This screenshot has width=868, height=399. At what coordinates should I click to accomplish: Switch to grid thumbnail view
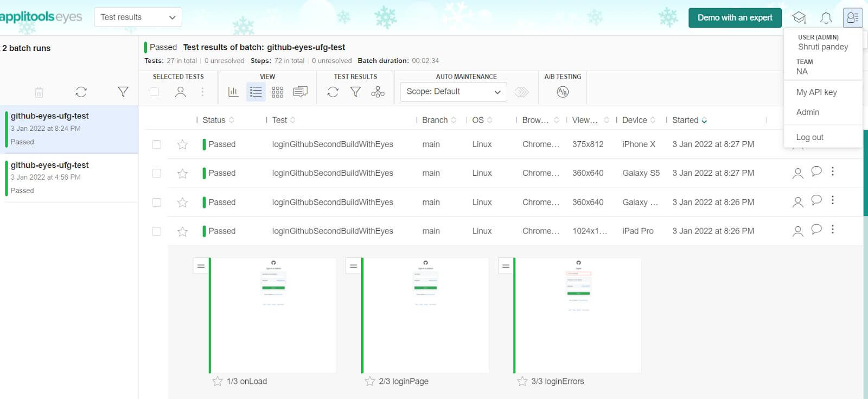pyautogui.click(x=278, y=92)
